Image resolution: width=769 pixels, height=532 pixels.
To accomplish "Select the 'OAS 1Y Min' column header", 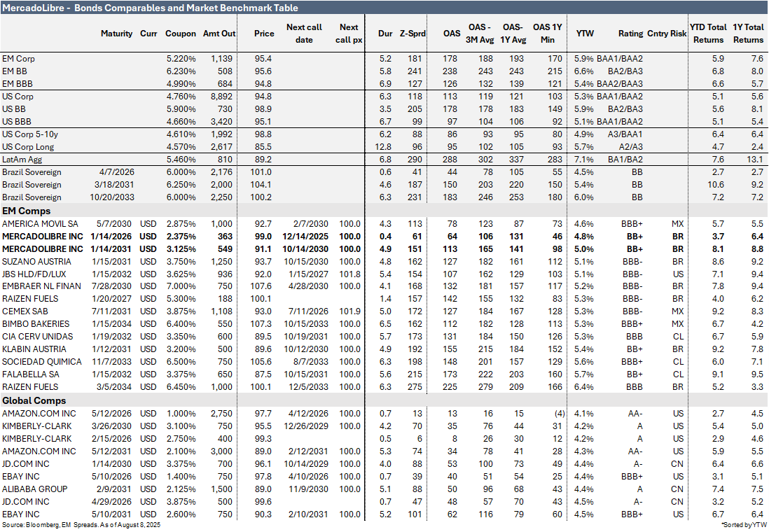I will [x=547, y=34].
